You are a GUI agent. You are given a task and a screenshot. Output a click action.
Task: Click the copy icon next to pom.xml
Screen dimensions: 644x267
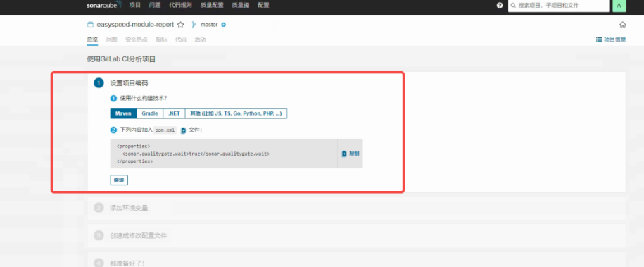[183, 130]
